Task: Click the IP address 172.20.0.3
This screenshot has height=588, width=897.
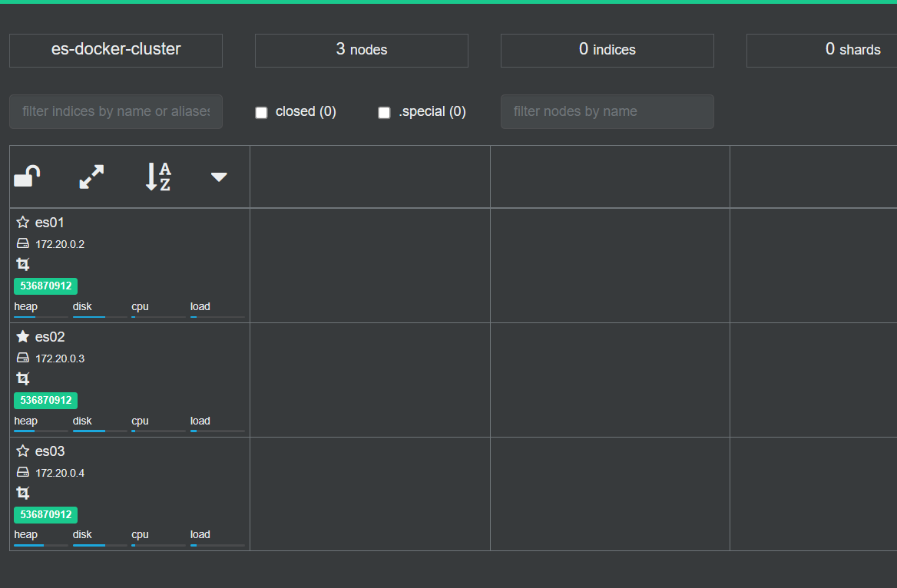Action: click(x=60, y=358)
